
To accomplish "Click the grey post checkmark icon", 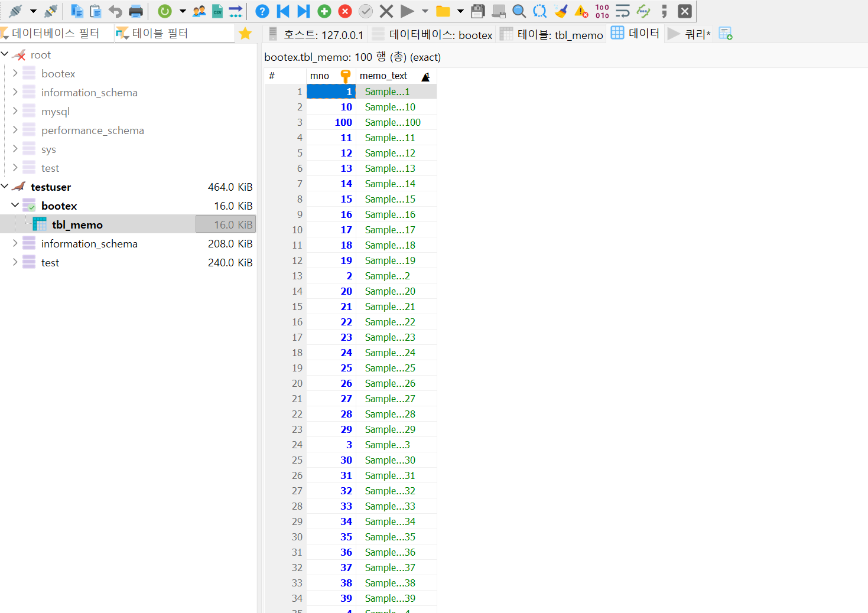I will [366, 11].
